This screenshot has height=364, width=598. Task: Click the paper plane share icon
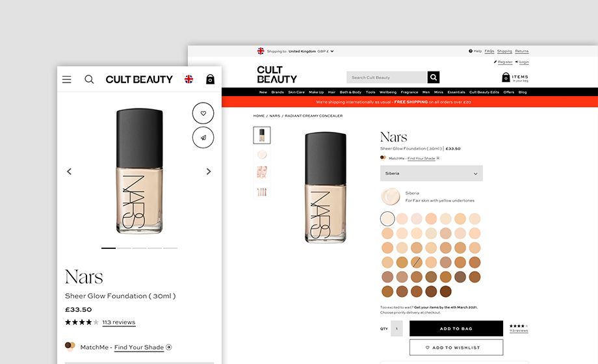pos(203,137)
